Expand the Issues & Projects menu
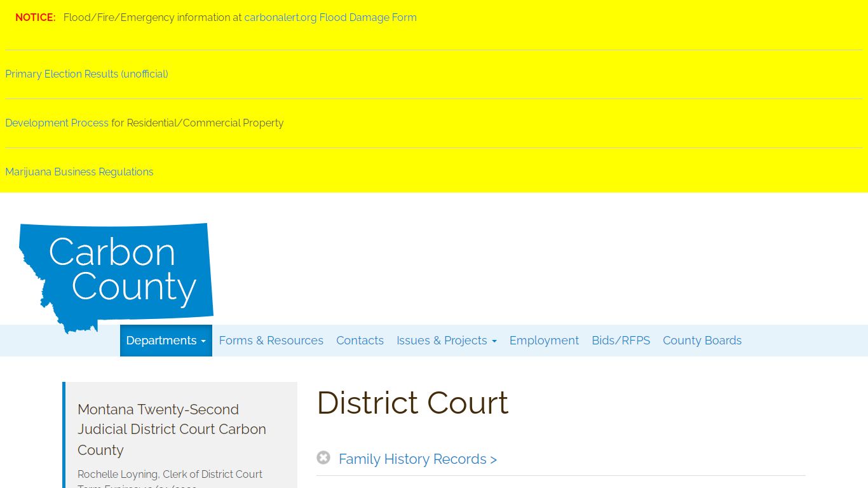This screenshot has height=488, width=868. (447, 341)
